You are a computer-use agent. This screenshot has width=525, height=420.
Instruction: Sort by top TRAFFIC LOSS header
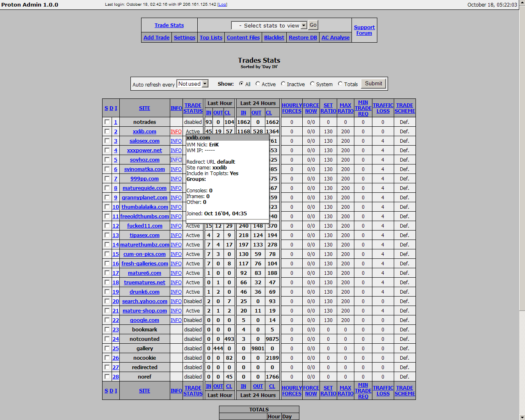pyautogui.click(x=383, y=108)
